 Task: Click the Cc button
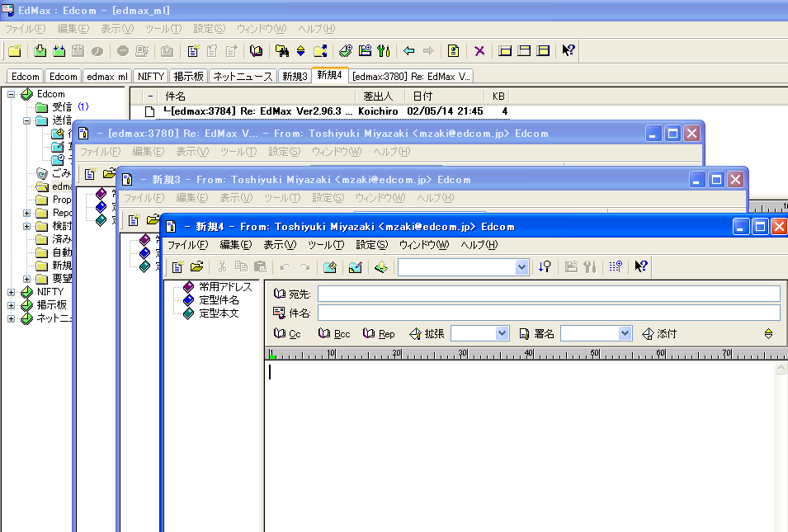(287, 333)
